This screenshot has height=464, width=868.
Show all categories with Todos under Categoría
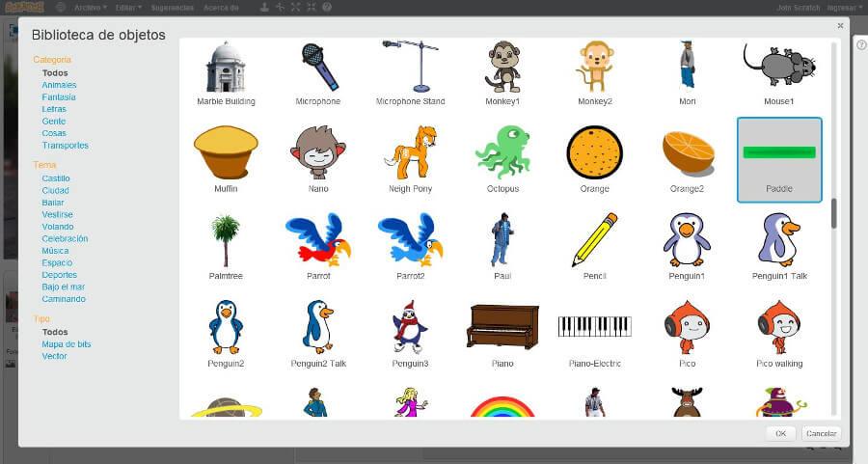pyautogui.click(x=55, y=73)
